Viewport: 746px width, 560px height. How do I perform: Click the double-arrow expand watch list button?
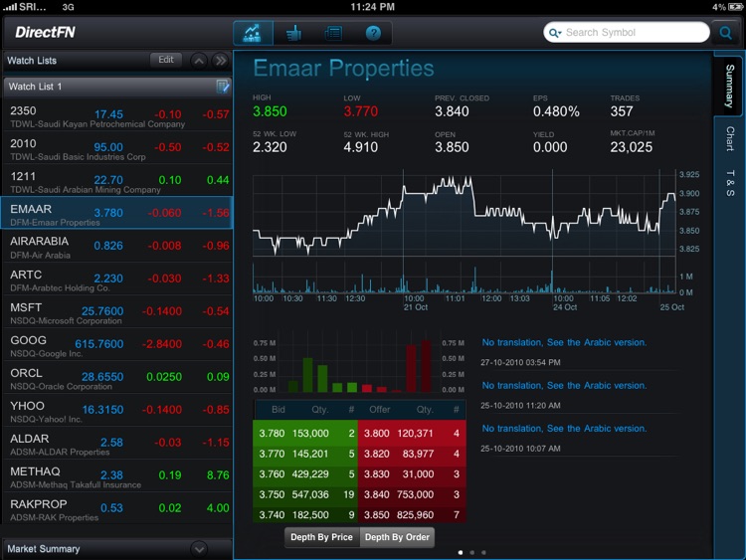pos(220,61)
